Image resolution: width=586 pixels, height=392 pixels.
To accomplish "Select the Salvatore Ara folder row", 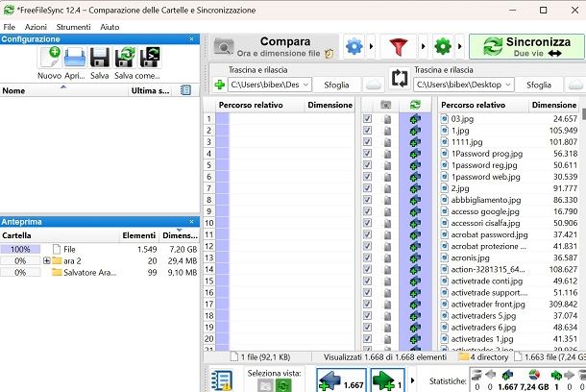I will [99, 273].
